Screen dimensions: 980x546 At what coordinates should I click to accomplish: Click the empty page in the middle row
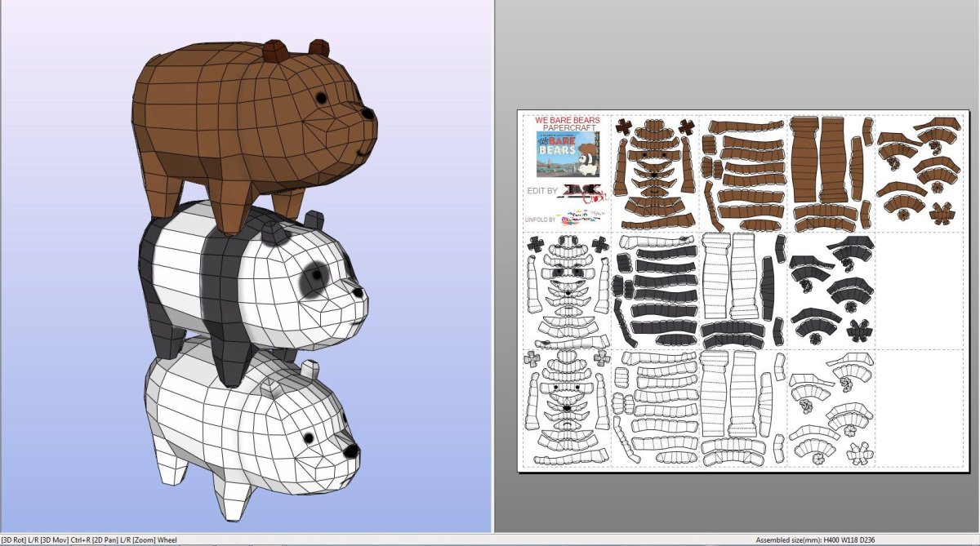[x=918, y=289]
